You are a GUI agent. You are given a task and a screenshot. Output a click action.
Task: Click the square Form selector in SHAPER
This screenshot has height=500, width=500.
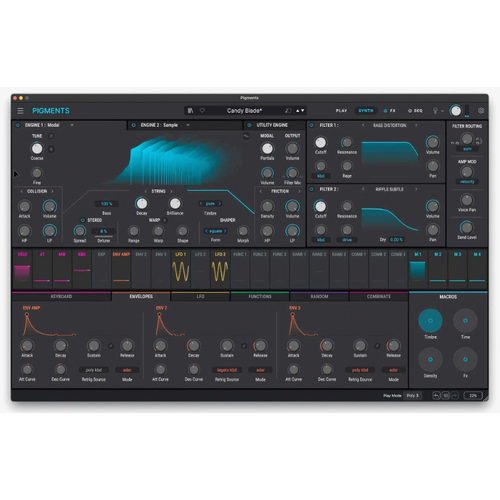(215, 231)
